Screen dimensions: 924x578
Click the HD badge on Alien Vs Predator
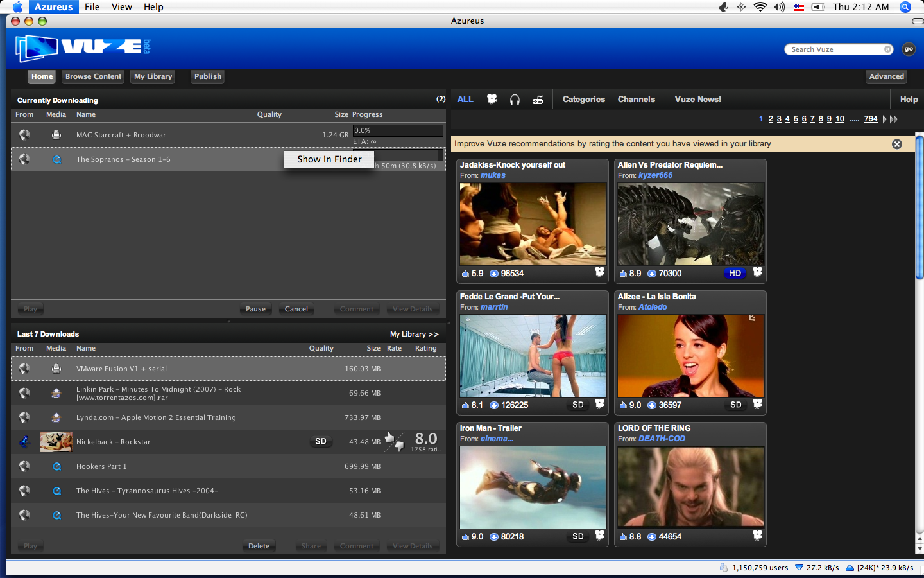(735, 273)
